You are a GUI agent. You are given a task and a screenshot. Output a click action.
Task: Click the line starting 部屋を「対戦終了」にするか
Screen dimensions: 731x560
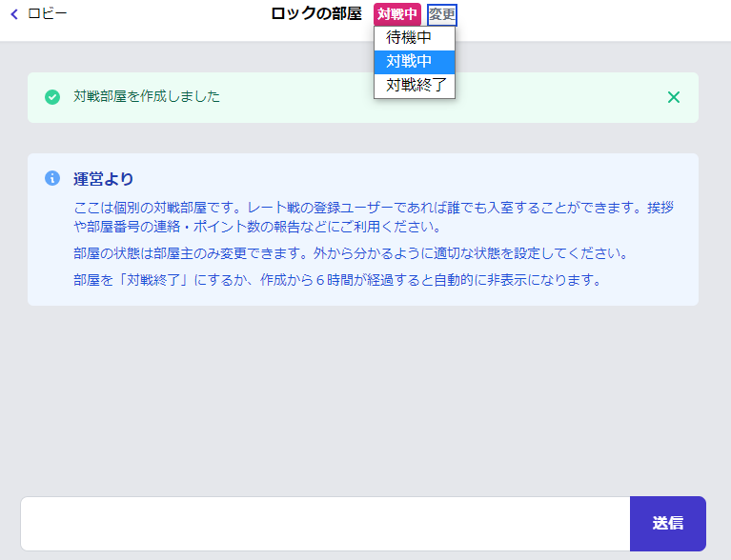click(x=337, y=280)
